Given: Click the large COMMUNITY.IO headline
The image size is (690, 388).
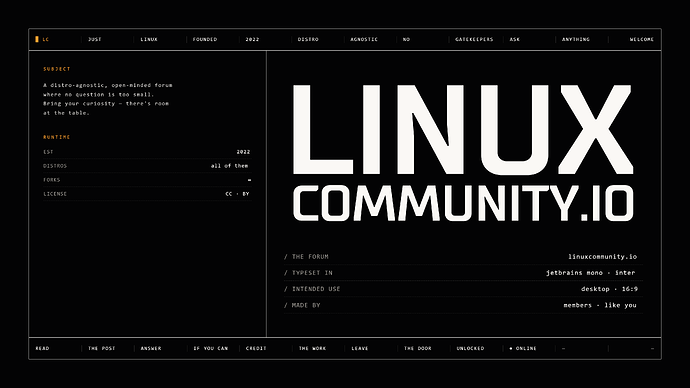Looking at the screenshot, I should tap(463, 203).
